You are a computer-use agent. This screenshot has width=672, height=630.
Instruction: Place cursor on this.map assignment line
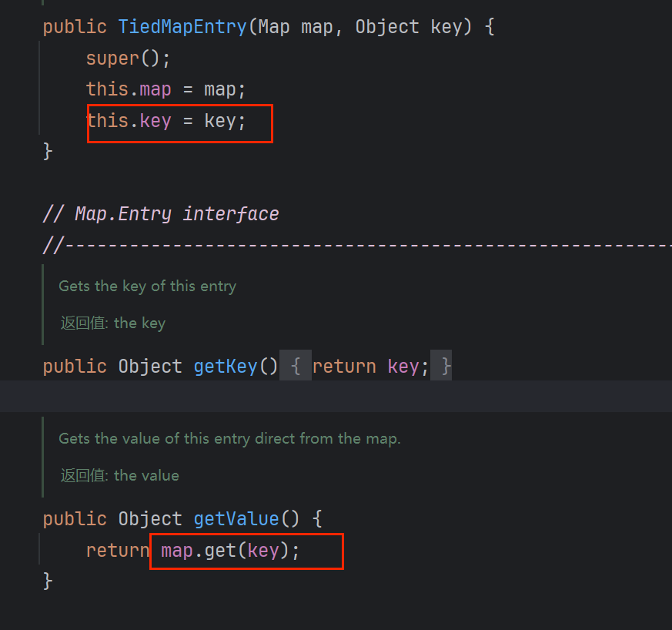[x=165, y=89]
